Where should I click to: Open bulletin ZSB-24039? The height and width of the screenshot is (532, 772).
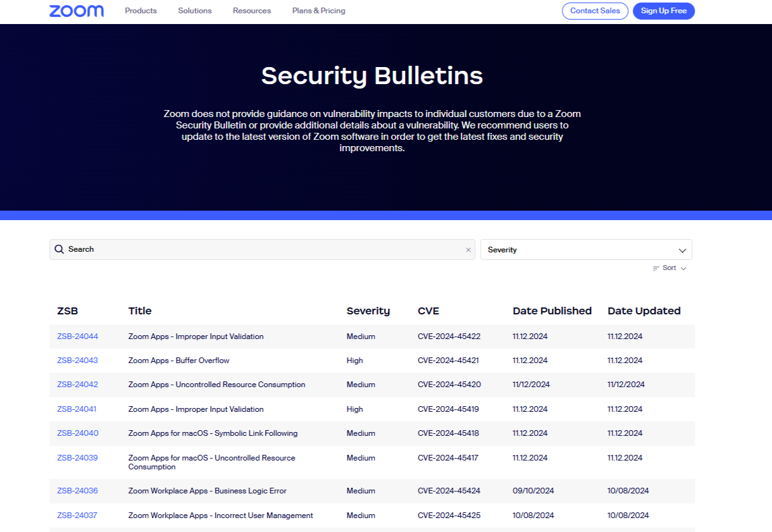[x=77, y=458]
